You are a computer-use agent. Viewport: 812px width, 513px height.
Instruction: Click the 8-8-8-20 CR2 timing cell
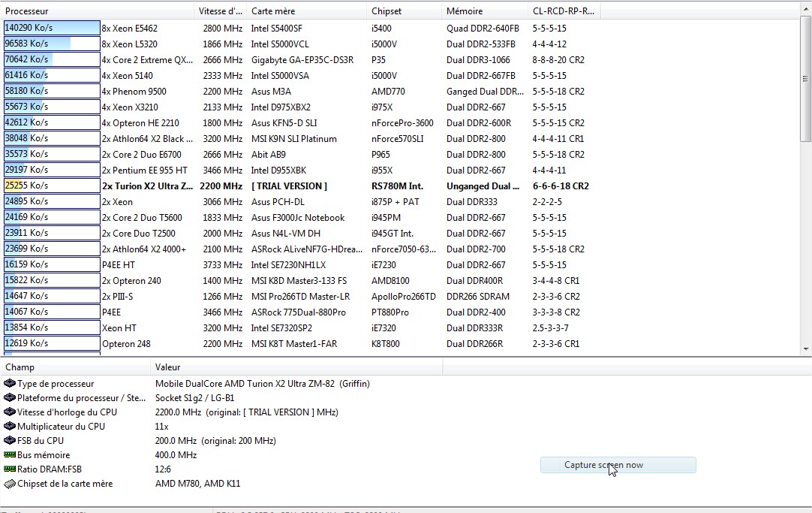(x=558, y=60)
